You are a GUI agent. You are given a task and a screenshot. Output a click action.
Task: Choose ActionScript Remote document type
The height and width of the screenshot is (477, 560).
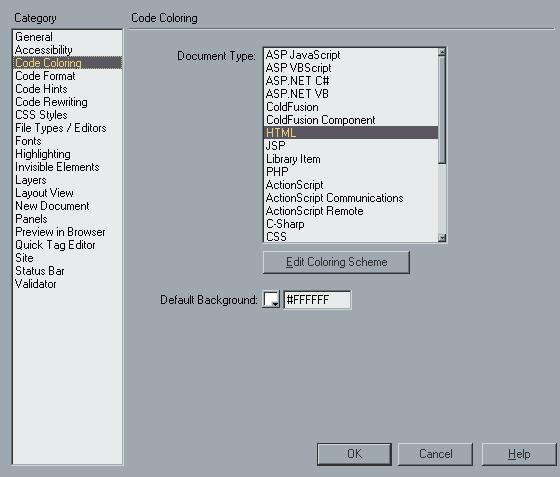[x=351, y=211]
